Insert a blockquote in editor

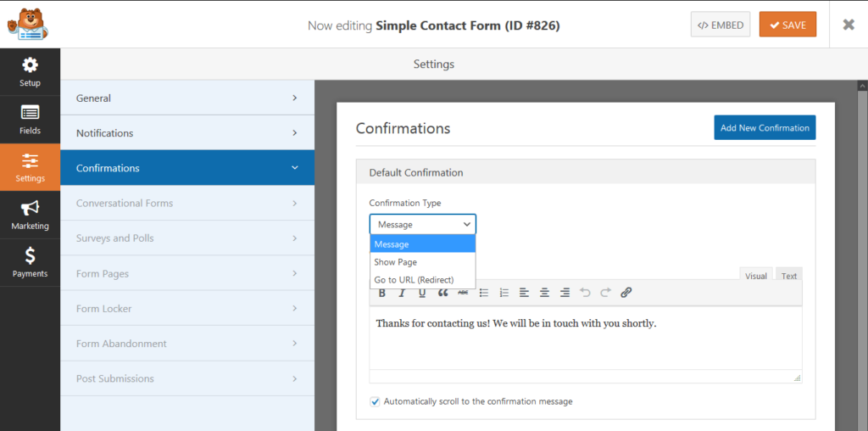click(x=442, y=293)
